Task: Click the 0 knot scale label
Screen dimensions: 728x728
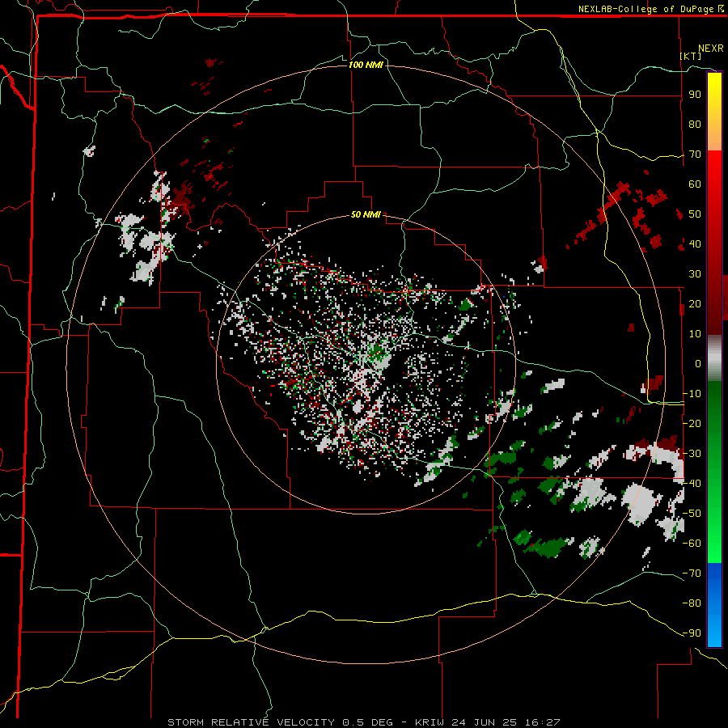Action: pyautogui.click(x=698, y=363)
